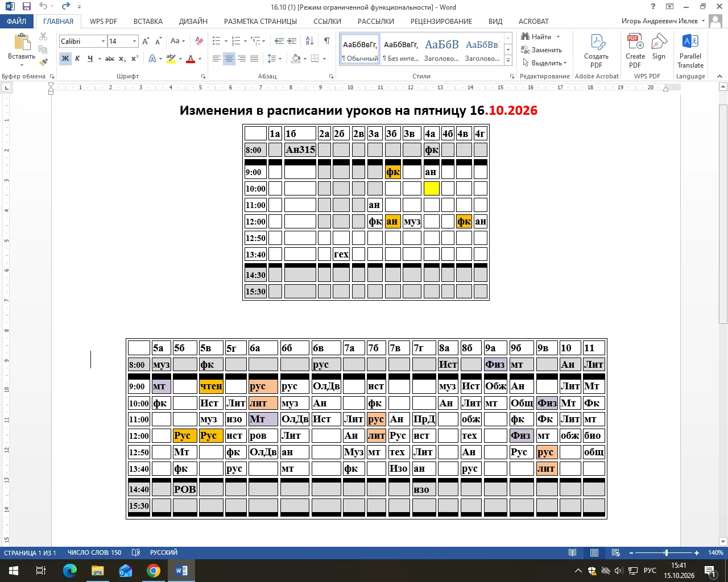Click the Sort icon in the paragraph group

309,41
